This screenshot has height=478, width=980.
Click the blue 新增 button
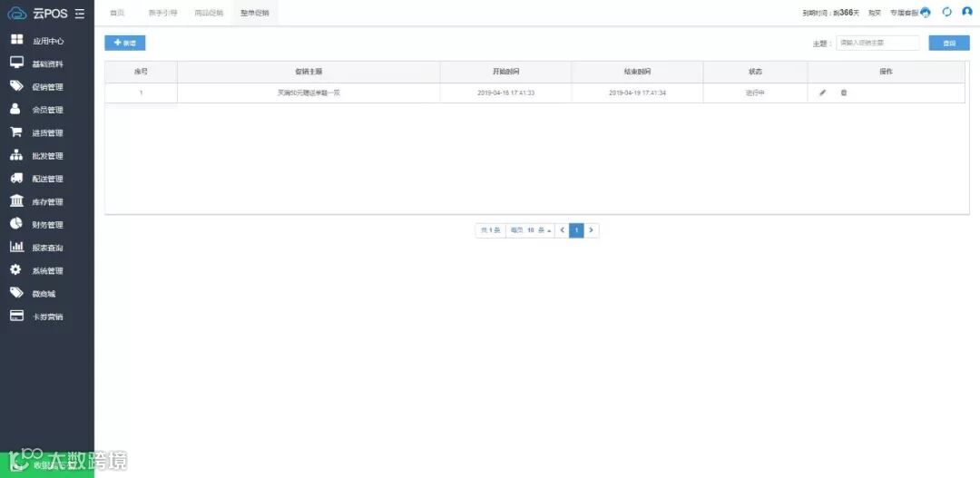coord(125,44)
